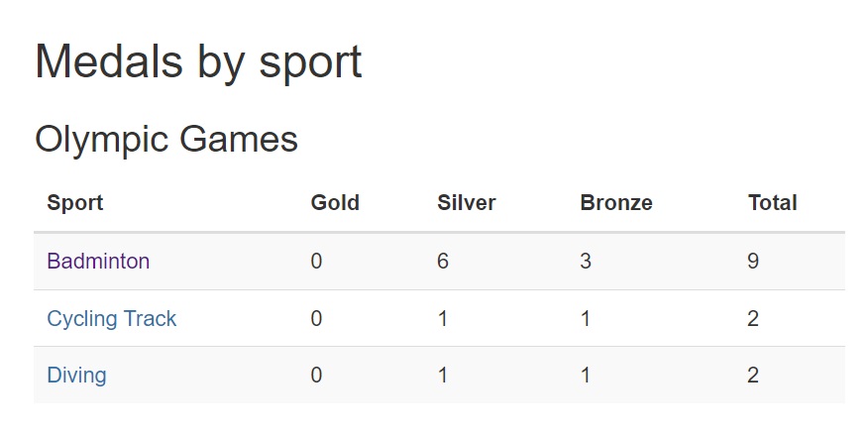Click the Total column header
The image size is (868, 436).
point(772,202)
